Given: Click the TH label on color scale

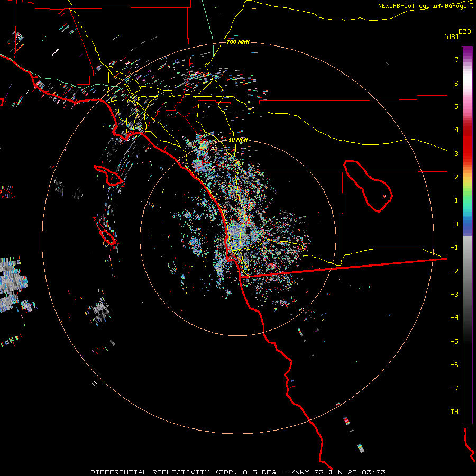Looking at the screenshot, I should coord(454,411).
